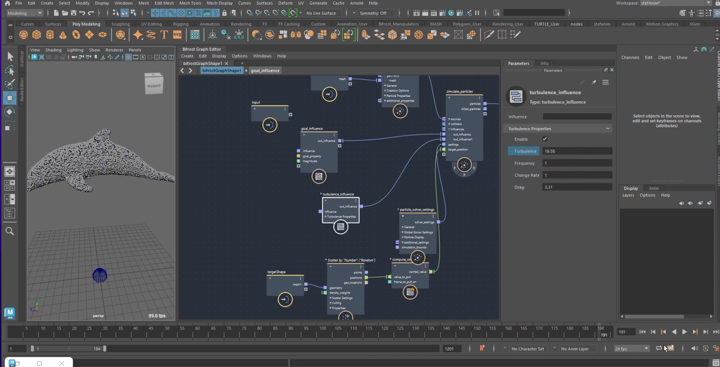Switch to the Anim layer tab

click(x=653, y=188)
